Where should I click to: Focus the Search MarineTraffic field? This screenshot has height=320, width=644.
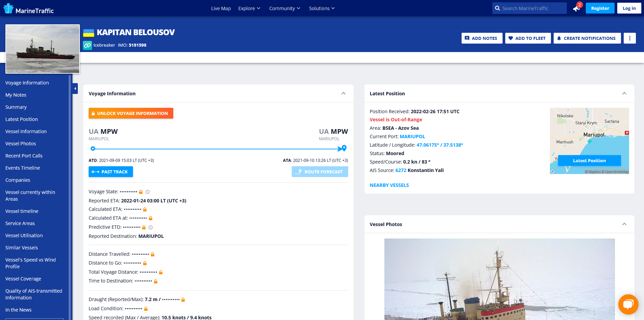[x=530, y=8]
